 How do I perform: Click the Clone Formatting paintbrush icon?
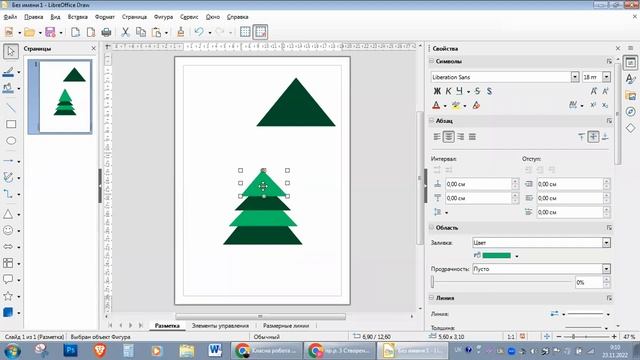pyautogui.click(x=180, y=32)
